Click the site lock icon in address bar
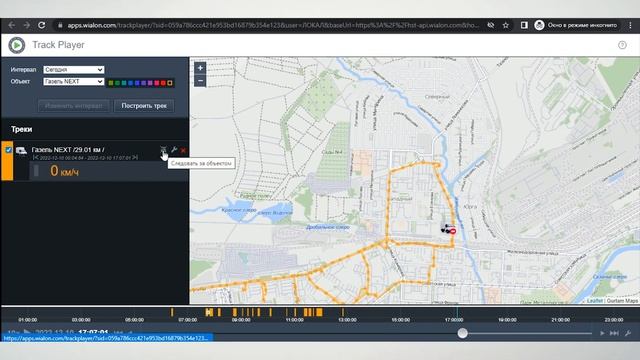This screenshot has width=640, height=360. (60, 25)
